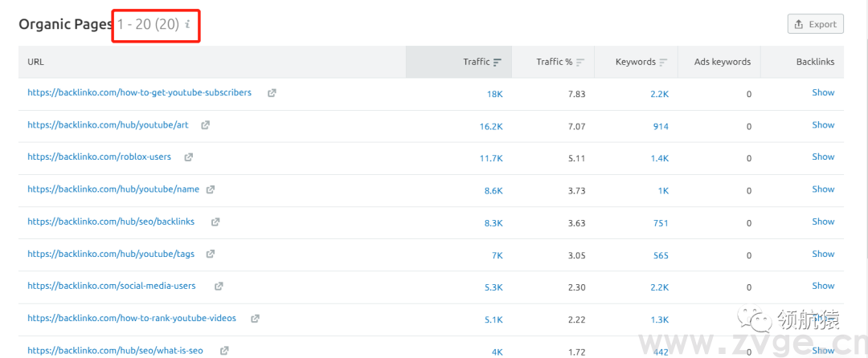Click the Ads keywords column header
868x358 pixels.
pos(720,62)
